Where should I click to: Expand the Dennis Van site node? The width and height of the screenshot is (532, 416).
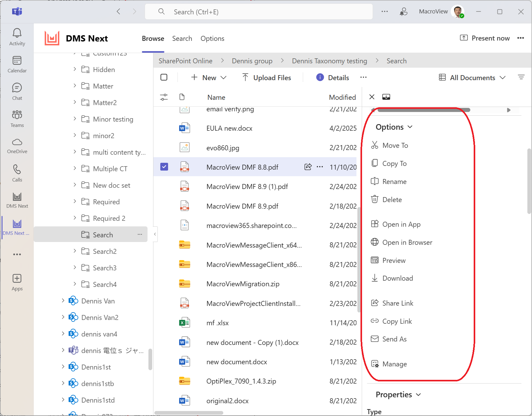point(63,301)
